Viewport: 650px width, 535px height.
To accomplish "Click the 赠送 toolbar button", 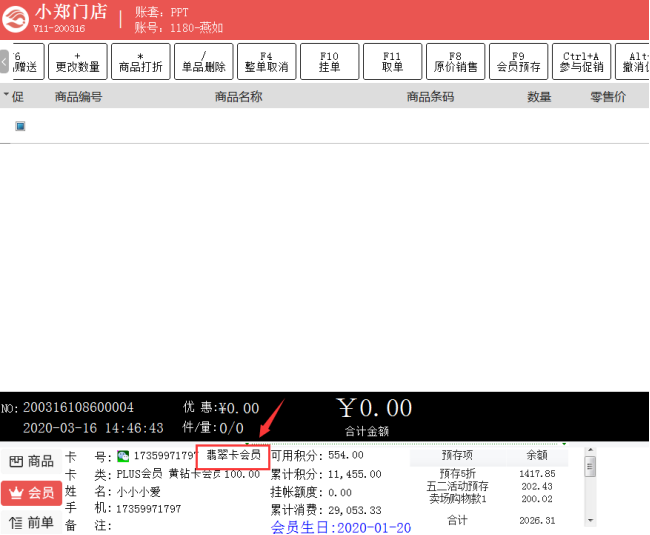I will point(27,61).
